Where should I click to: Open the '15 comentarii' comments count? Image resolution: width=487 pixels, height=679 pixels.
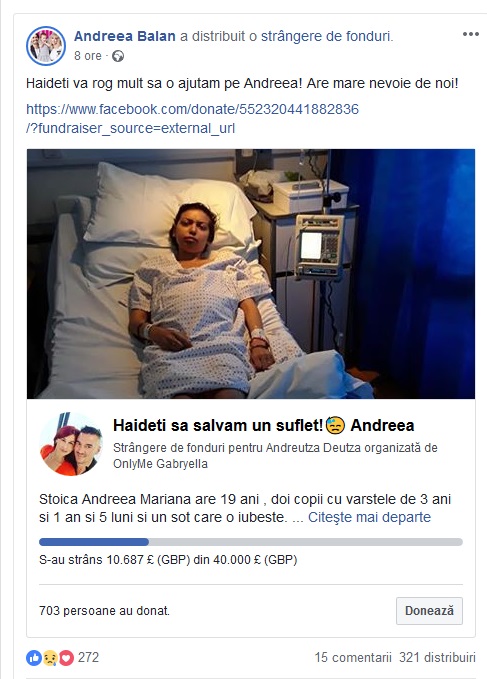353,657
